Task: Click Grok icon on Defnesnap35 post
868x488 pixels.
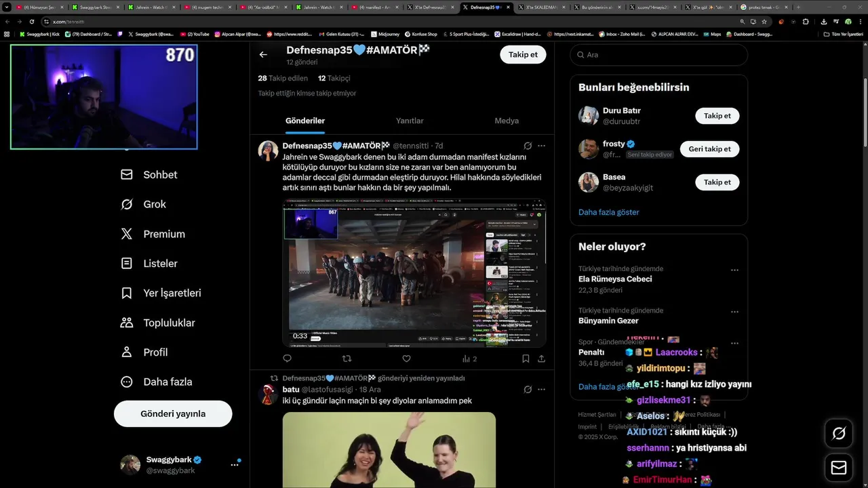Action: point(528,146)
